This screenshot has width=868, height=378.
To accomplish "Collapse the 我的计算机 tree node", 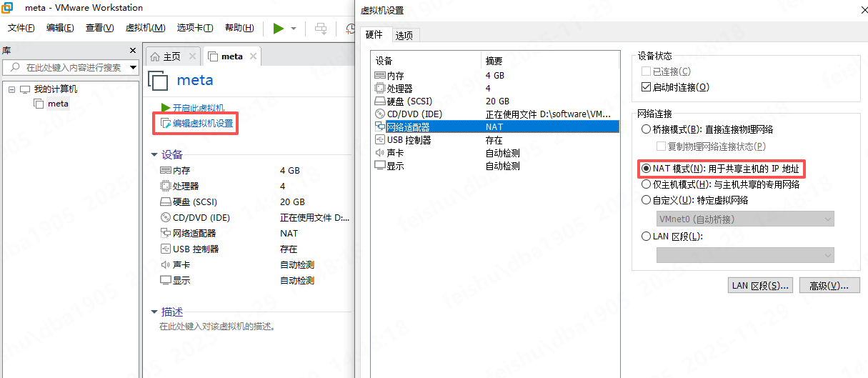I will click(11, 90).
